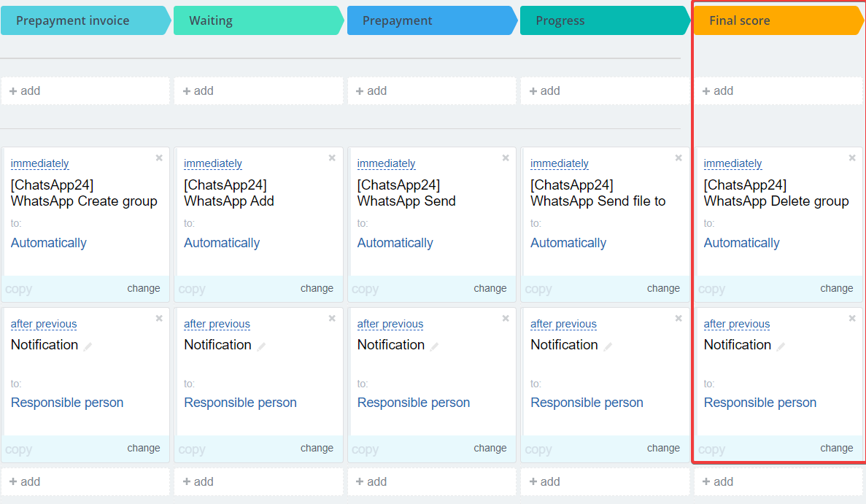
Task: Open 'immediately' timing for WhatsApp Create group
Action: (x=40, y=164)
